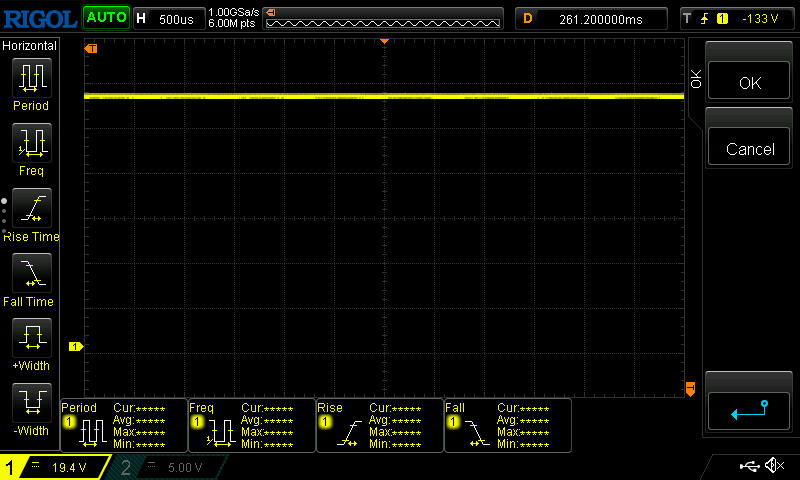The height and width of the screenshot is (480, 800).
Task: Select the Period measurement icon
Action: point(30,78)
